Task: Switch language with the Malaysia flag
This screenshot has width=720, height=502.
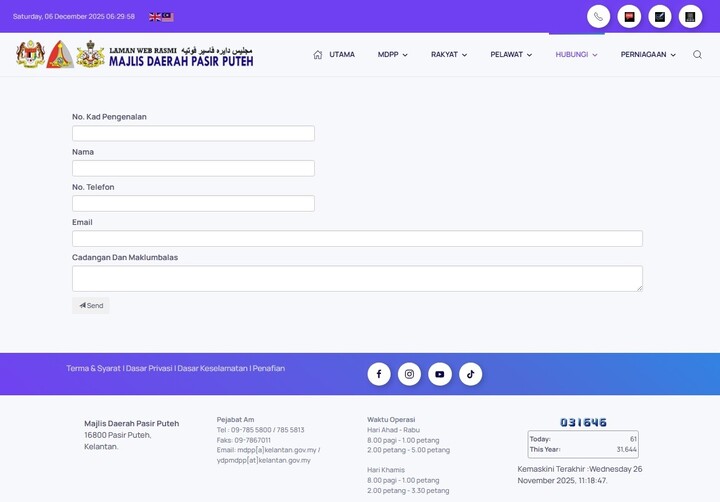Action: coord(168,17)
